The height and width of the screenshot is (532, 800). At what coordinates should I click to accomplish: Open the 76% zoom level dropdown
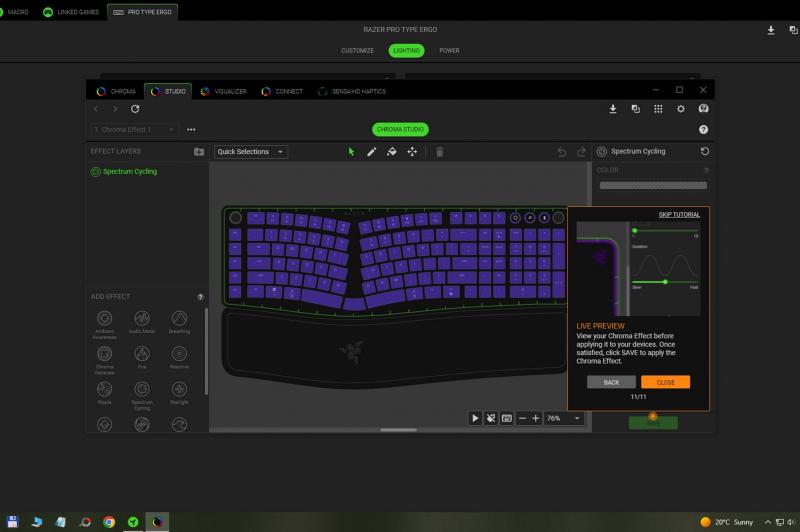(564, 418)
